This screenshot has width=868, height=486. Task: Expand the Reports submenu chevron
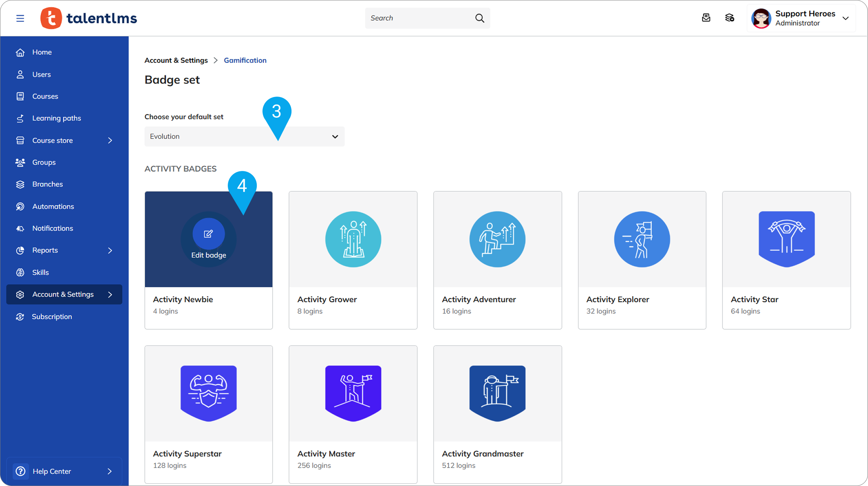click(x=110, y=250)
